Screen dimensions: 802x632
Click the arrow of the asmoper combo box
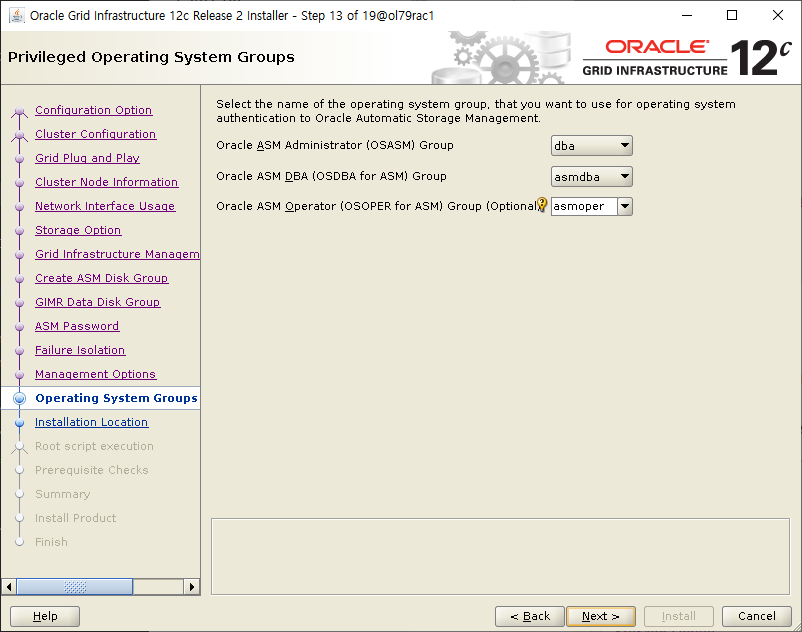point(625,207)
